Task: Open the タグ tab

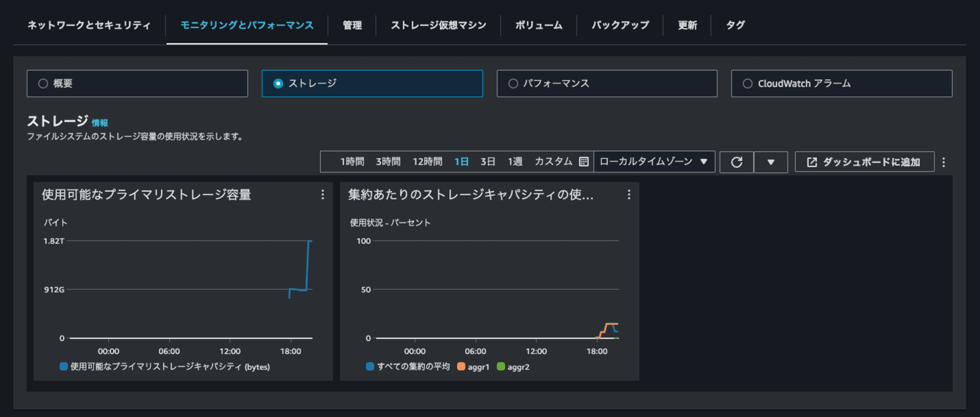Action: (735, 25)
